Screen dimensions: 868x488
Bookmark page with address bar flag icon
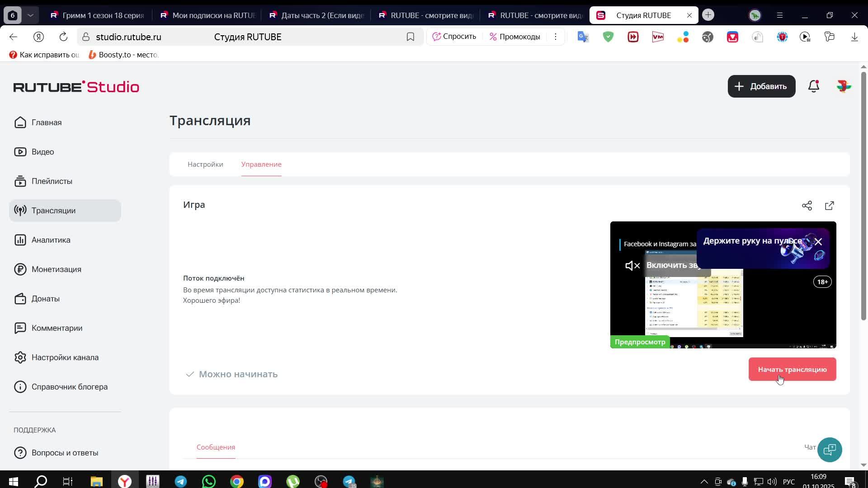[410, 37]
